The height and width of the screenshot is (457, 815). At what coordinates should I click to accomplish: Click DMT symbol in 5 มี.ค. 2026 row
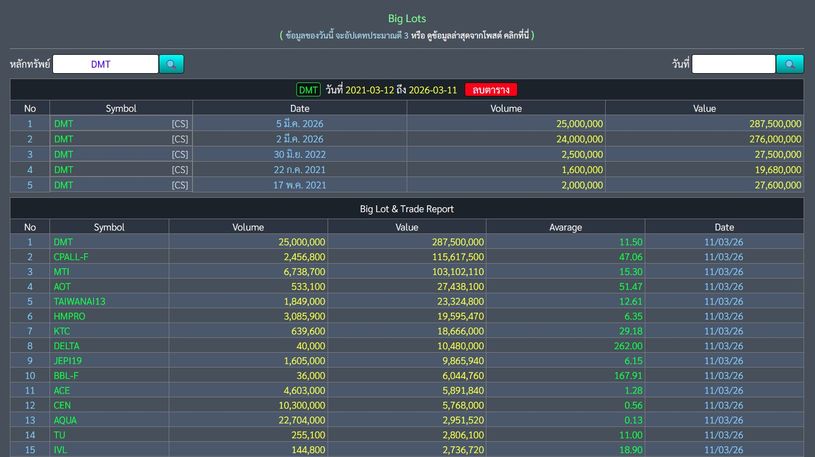point(64,124)
